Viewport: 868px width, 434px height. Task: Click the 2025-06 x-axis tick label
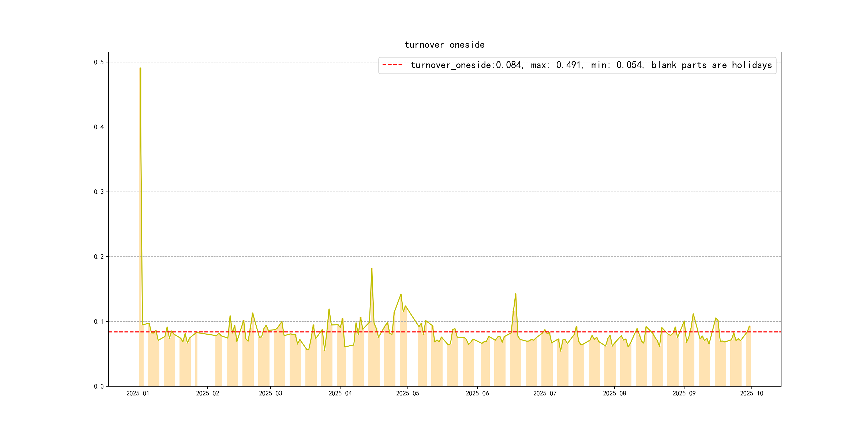point(477,393)
